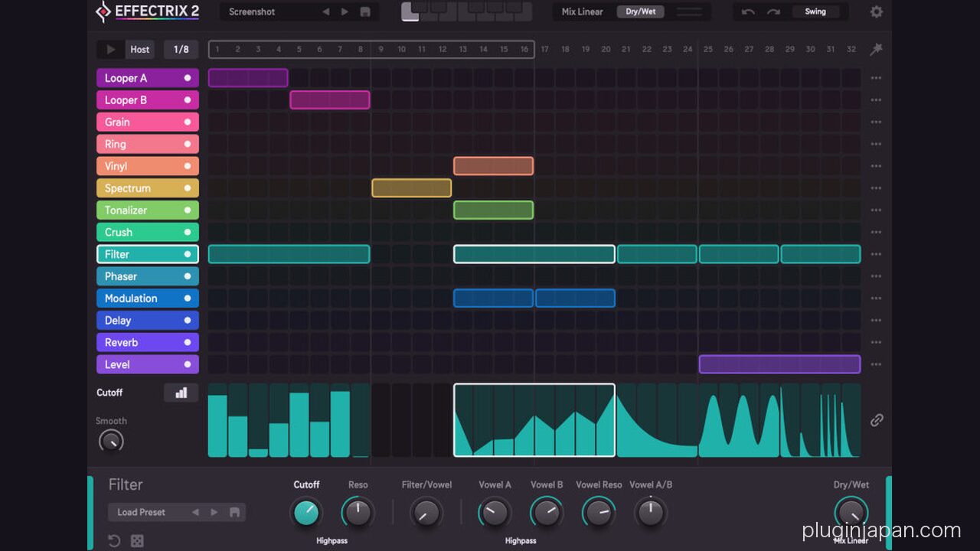Toggle the Crush enable dot
Viewport: 980px width, 551px height.
[x=188, y=232]
